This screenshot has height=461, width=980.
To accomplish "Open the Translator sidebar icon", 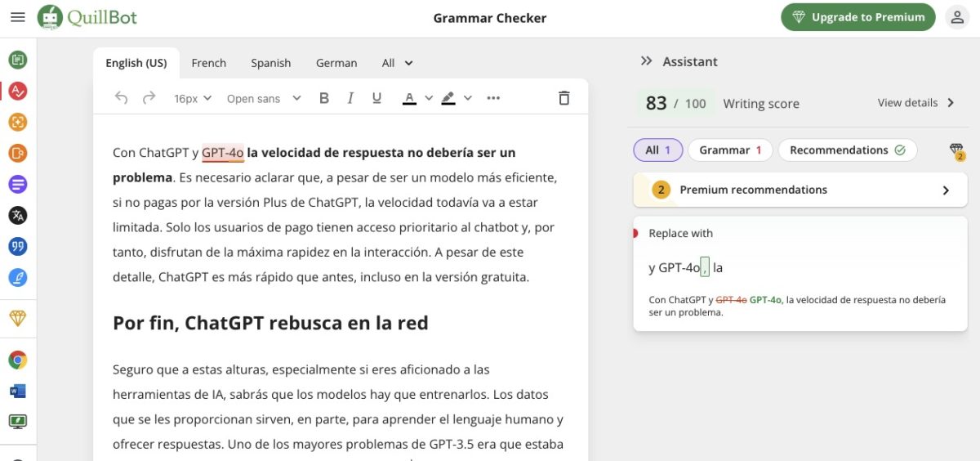I will pos(17,215).
